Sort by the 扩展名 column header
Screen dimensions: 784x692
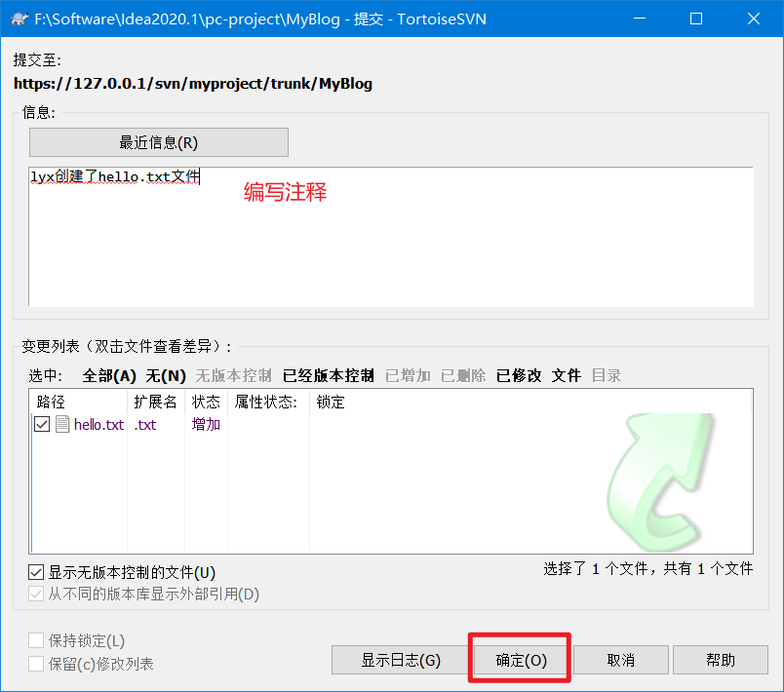tap(155, 402)
